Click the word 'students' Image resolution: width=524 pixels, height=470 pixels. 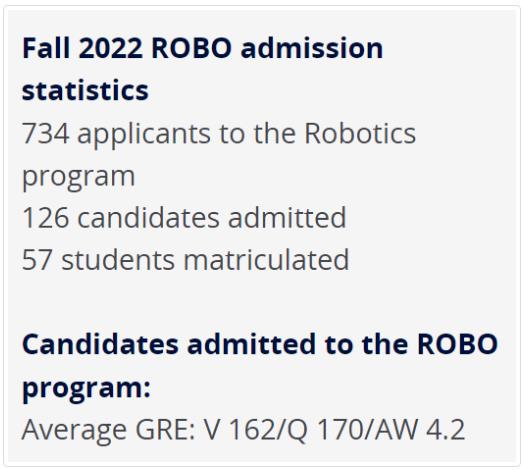pos(118,259)
